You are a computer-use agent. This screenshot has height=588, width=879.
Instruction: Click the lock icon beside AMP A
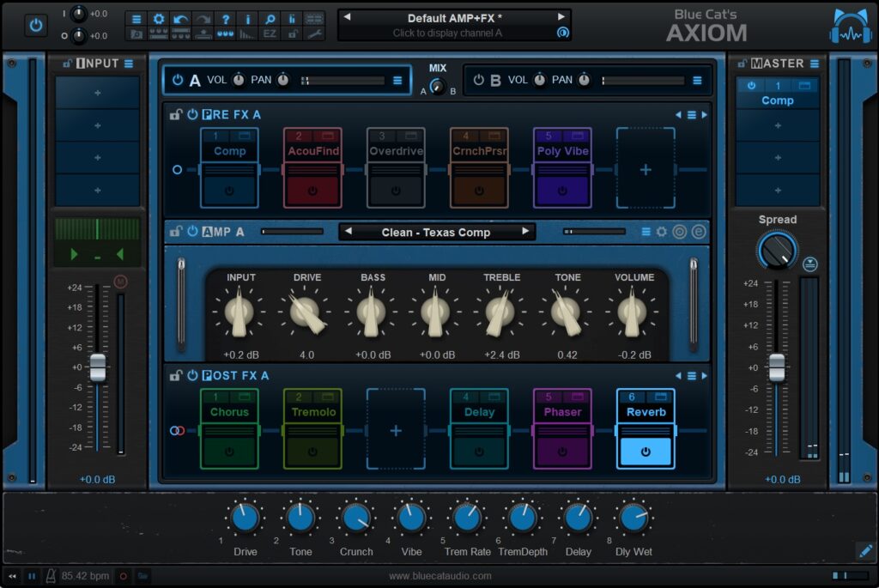point(176,232)
